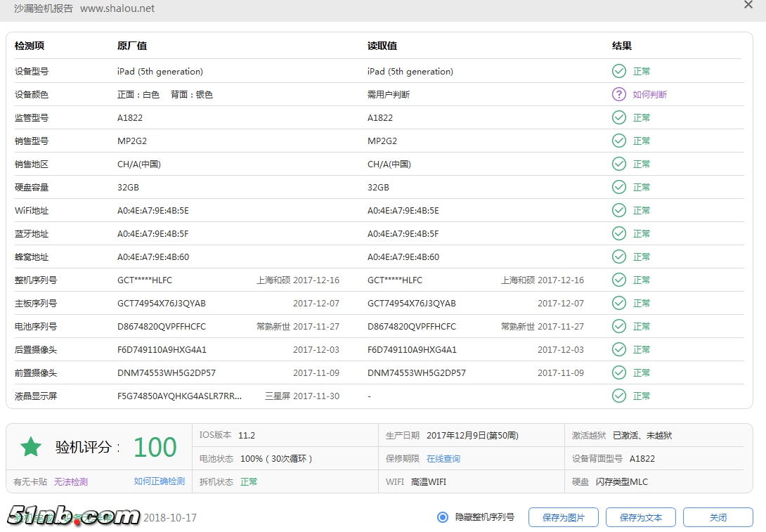Click the green checkmark in the 设备型号 row
The height and width of the screenshot is (532, 766).
coord(618,71)
